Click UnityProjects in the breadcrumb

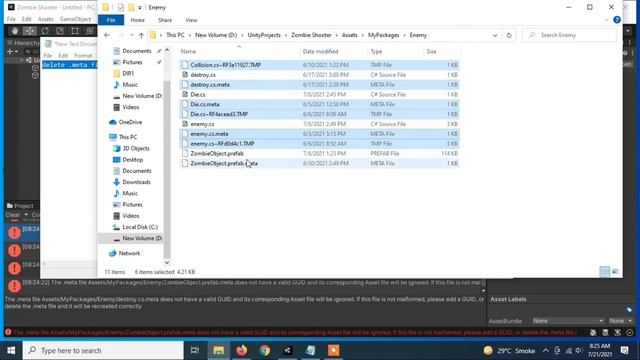[264, 36]
